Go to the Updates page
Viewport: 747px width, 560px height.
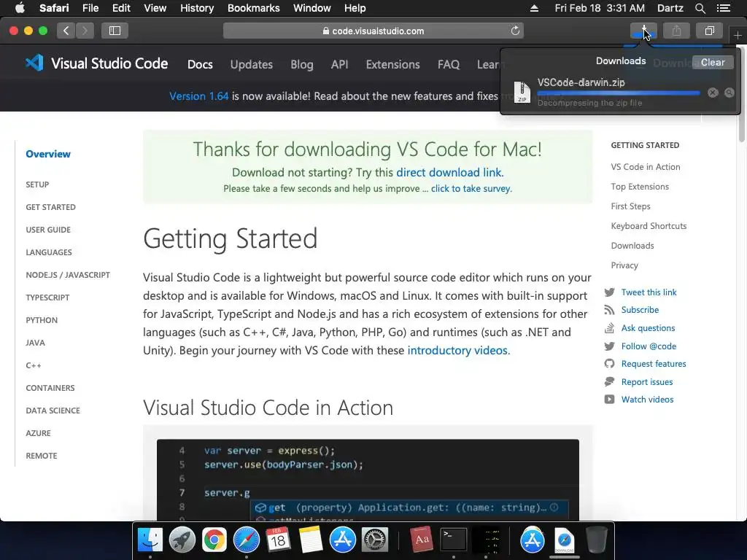(251, 64)
